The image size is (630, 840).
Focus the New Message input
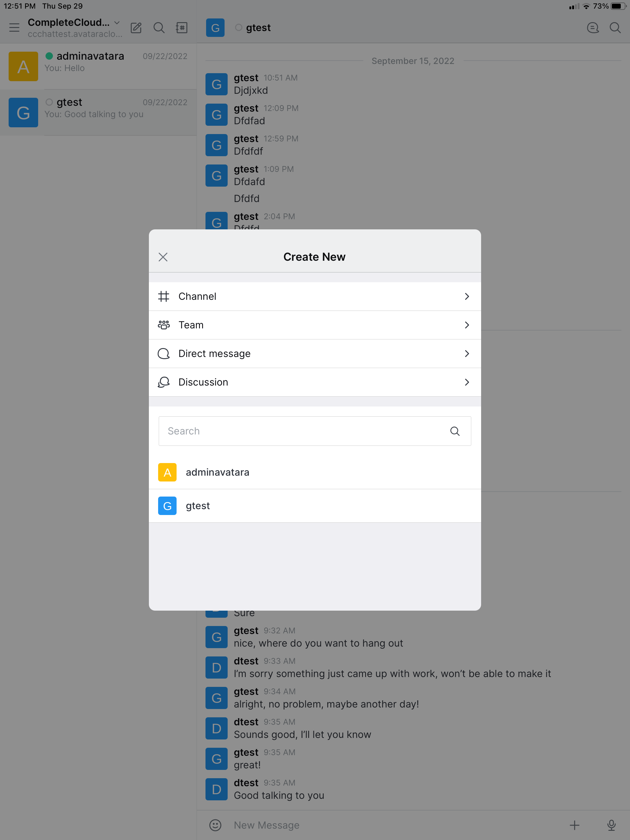[x=395, y=825]
